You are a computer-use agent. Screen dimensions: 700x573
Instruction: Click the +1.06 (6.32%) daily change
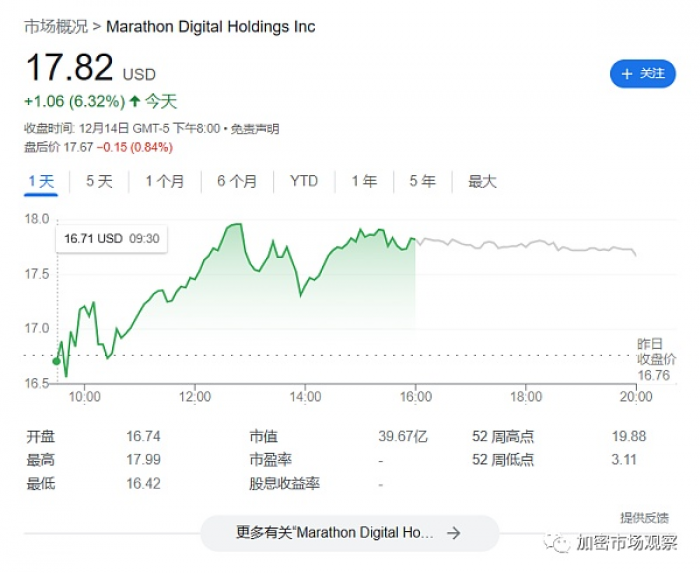75,101
